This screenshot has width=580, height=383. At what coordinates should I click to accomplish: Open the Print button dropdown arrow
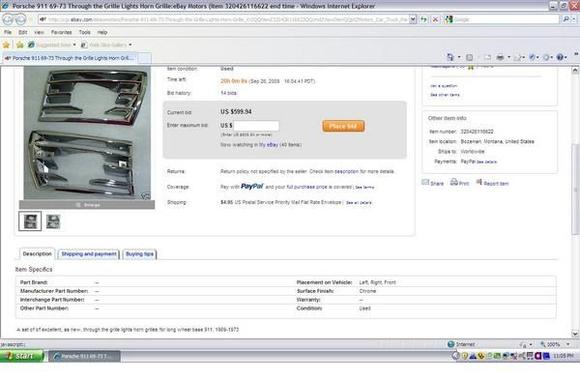[509, 57]
